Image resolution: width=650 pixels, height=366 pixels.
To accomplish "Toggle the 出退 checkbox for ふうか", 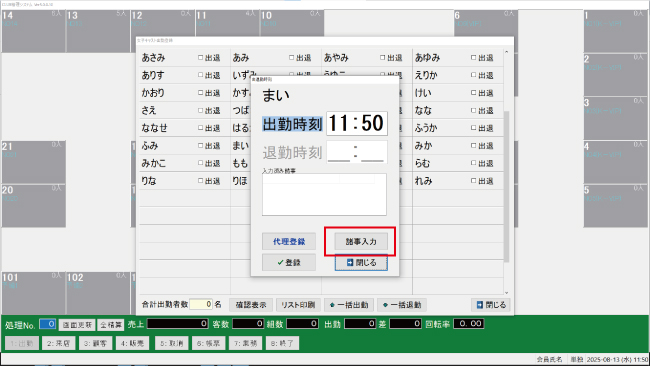I will pyautogui.click(x=473, y=128).
